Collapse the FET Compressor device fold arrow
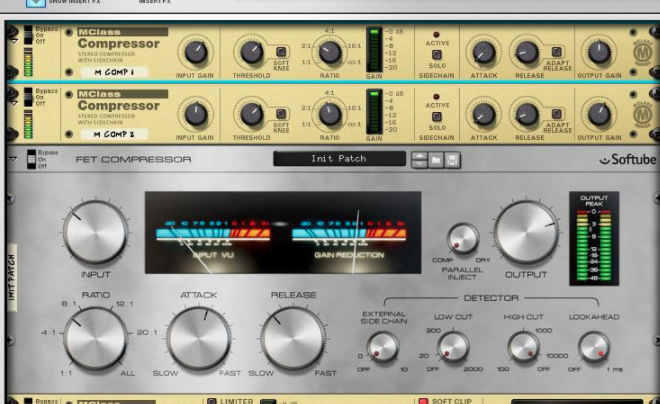Screen dimensions: 660x404 [13, 159]
